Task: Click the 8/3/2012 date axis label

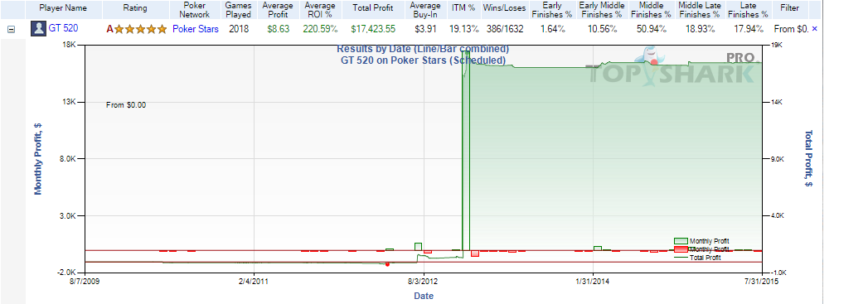Action: (424, 282)
